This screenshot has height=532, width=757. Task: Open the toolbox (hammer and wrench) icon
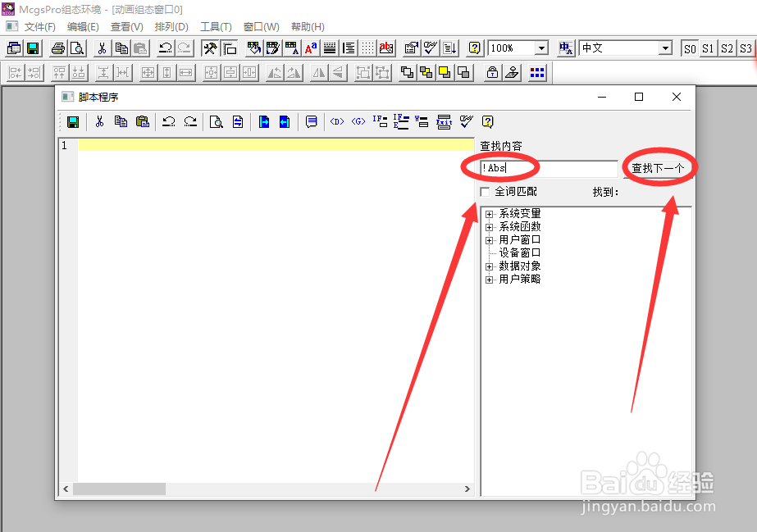click(x=210, y=48)
